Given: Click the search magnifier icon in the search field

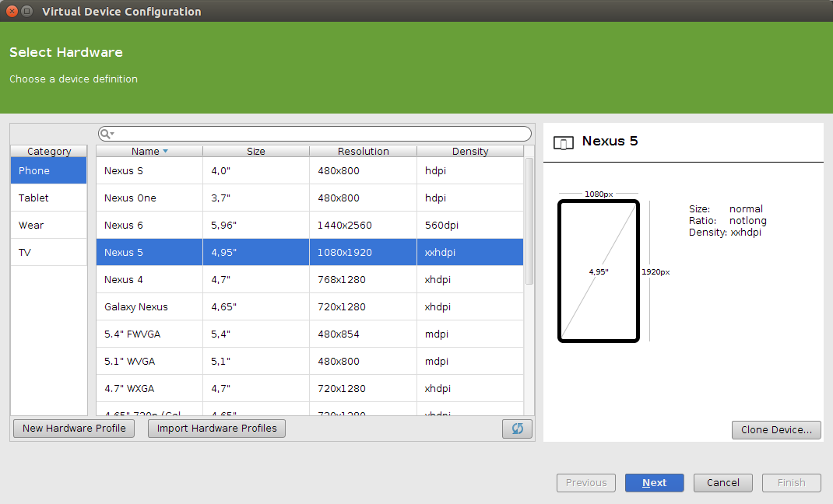Looking at the screenshot, I should [x=106, y=134].
